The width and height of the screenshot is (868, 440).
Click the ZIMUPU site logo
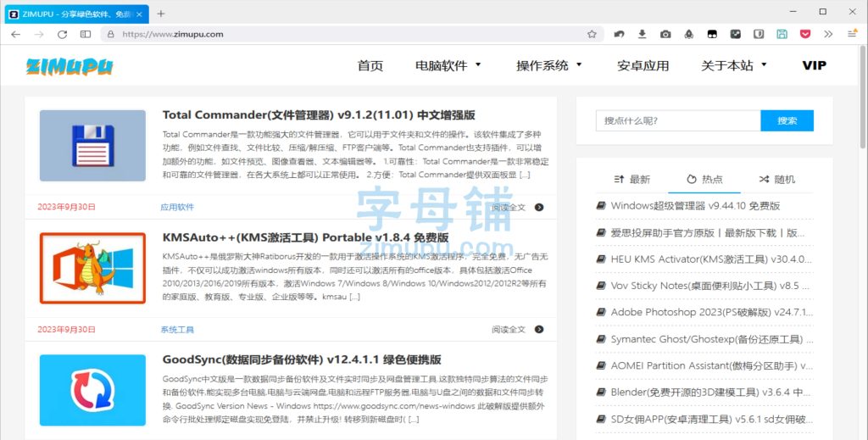click(x=70, y=66)
